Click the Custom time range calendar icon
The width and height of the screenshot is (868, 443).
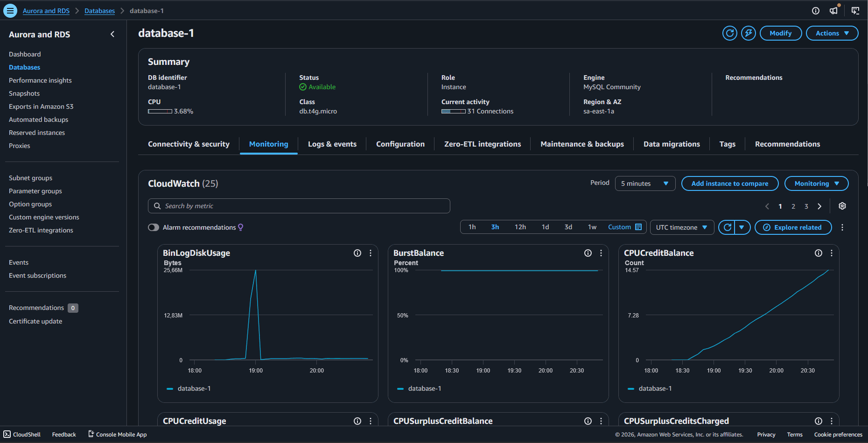pyautogui.click(x=638, y=227)
